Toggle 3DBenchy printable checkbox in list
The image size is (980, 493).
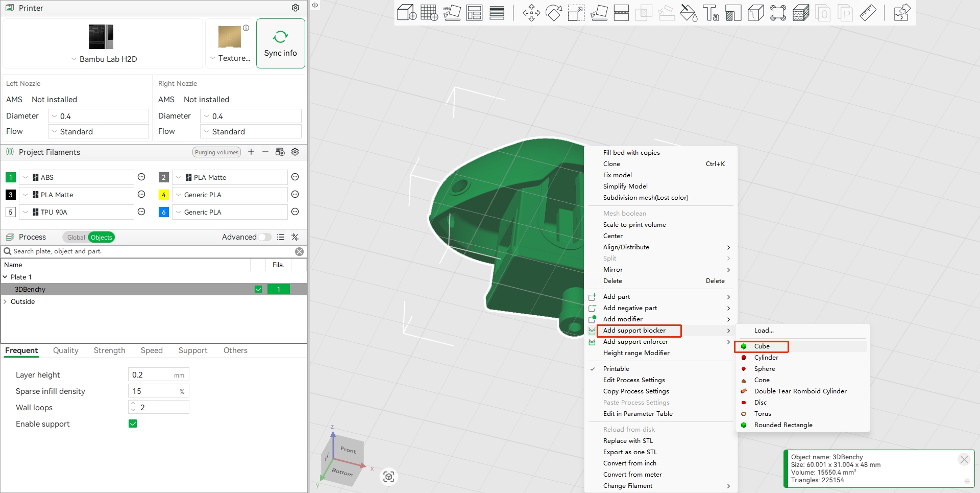pyautogui.click(x=258, y=289)
